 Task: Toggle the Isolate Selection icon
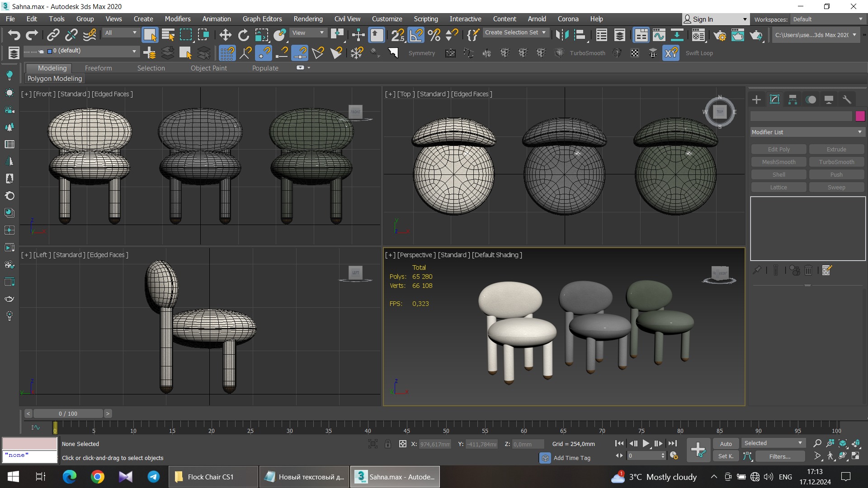click(373, 444)
